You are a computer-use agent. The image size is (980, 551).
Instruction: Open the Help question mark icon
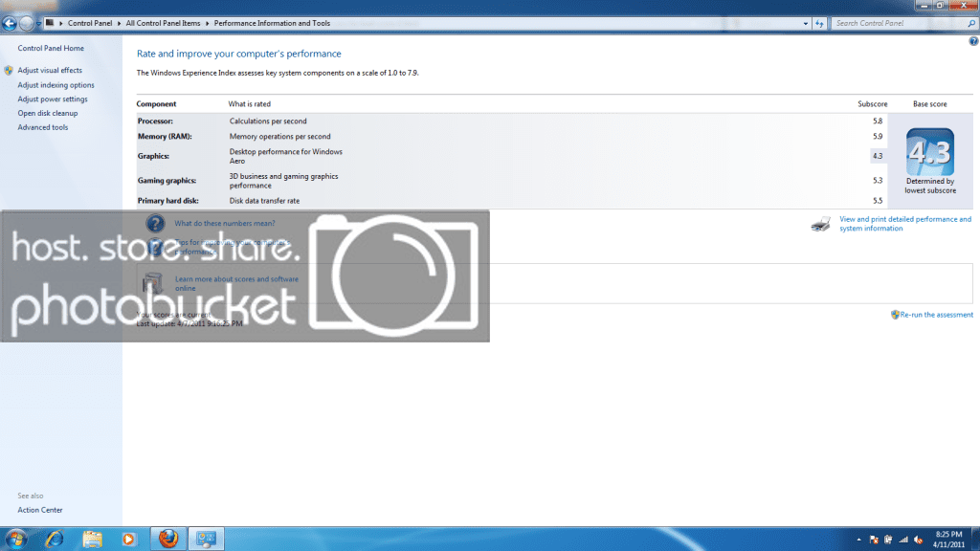tap(973, 41)
